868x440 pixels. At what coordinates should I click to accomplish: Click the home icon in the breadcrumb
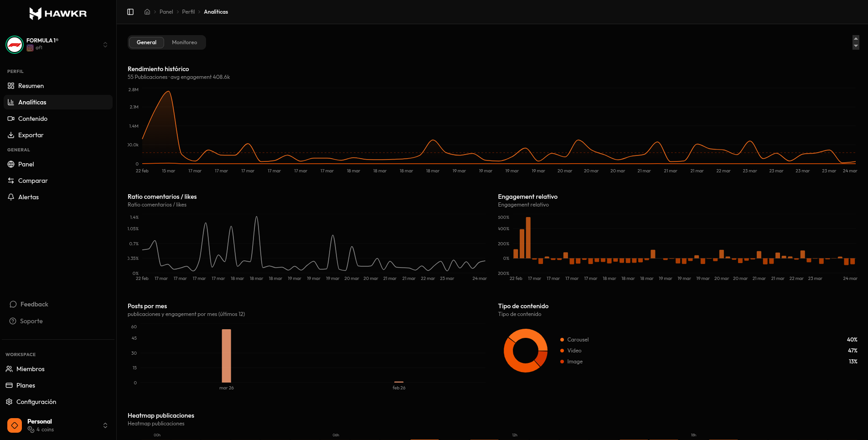(147, 11)
